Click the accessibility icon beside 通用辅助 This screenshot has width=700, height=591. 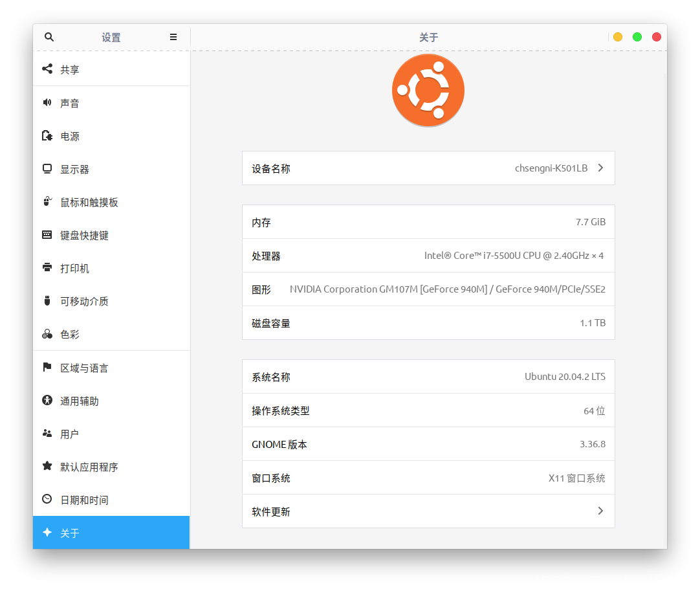(47, 400)
